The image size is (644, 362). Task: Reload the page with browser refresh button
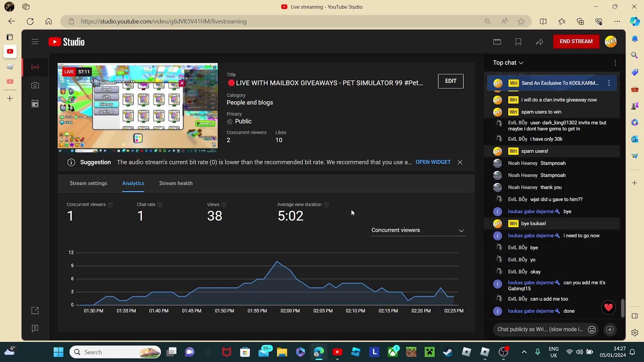point(30,21)
